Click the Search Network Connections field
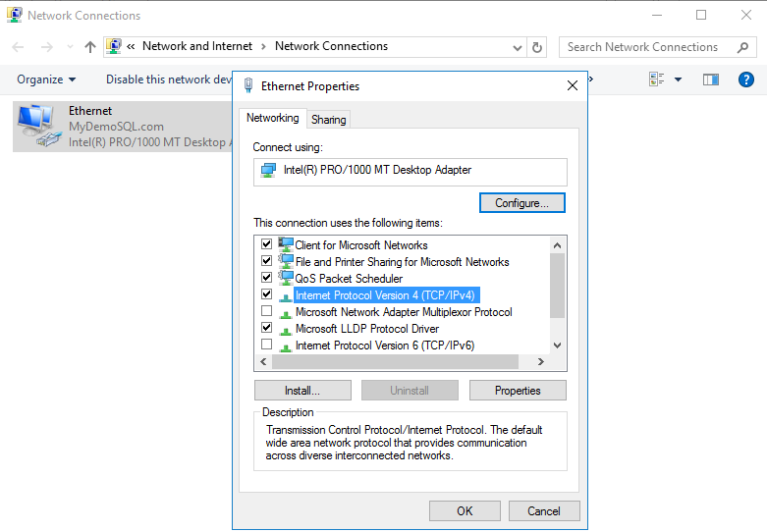Viewport: 767px width, 532px height. (x=643, y=47)
